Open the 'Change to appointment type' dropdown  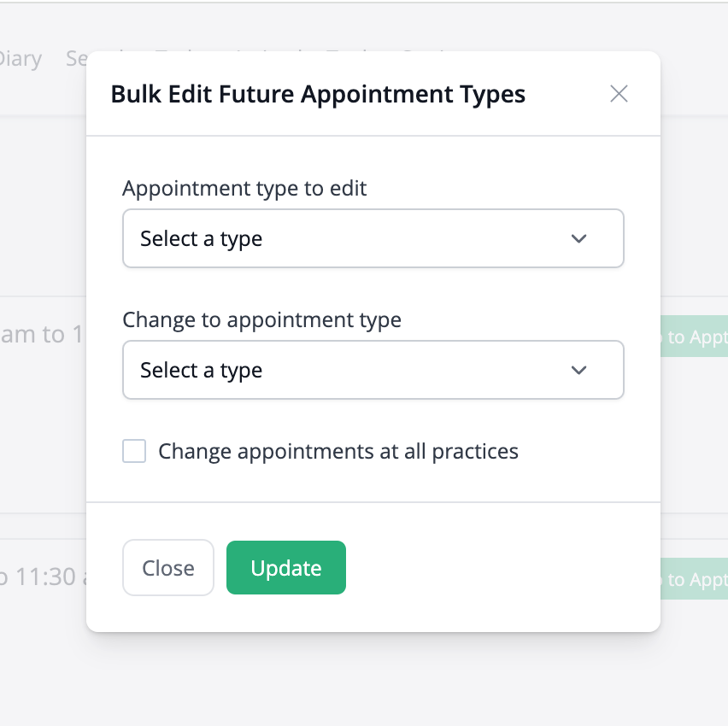373,371
